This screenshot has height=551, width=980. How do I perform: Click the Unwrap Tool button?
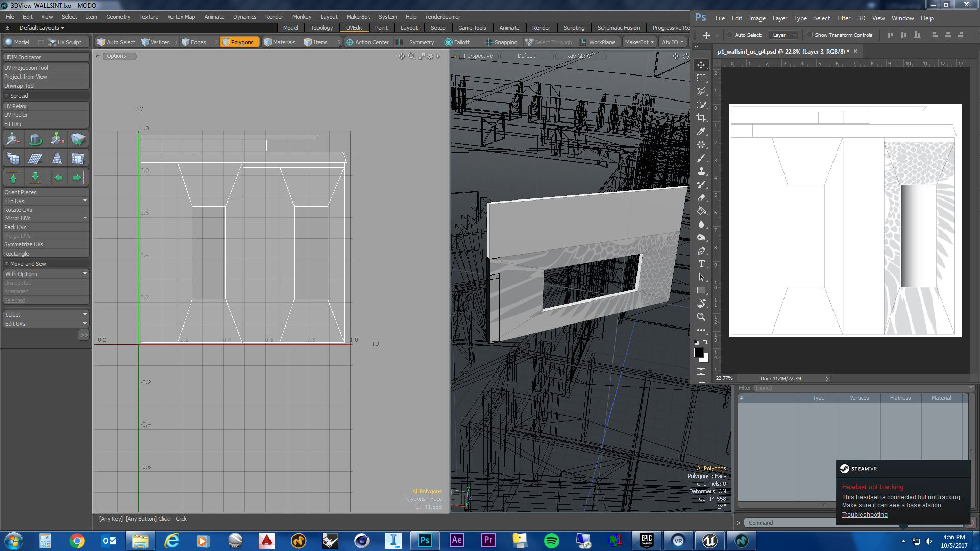(19, 86)
